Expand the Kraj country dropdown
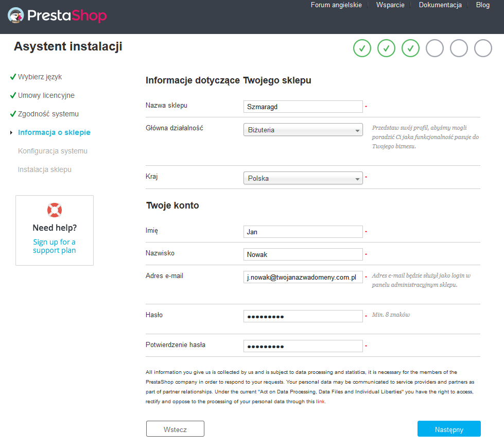 click(x=303, y=179)
